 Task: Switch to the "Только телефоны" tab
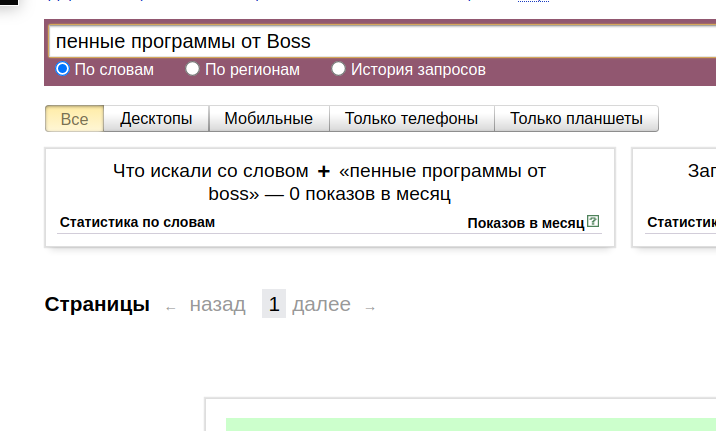[x=411, y=119]
